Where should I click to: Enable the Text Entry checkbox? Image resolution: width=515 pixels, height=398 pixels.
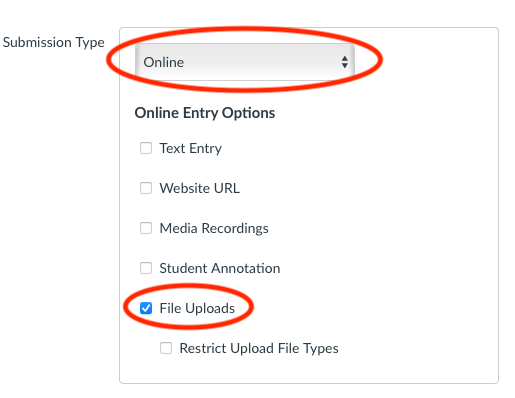146,148
